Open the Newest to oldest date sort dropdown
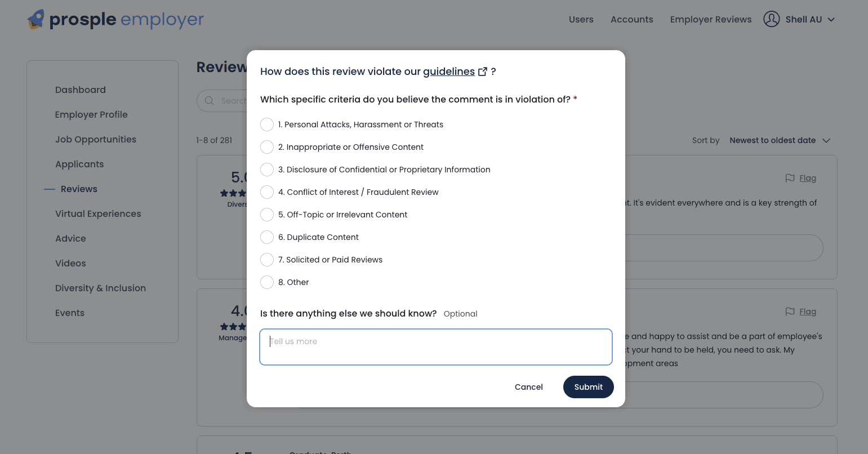This screenshot has height=454, width=868. tap(780, 140)
